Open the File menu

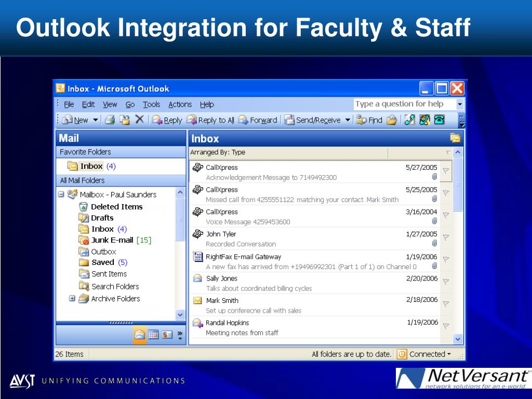69,104
